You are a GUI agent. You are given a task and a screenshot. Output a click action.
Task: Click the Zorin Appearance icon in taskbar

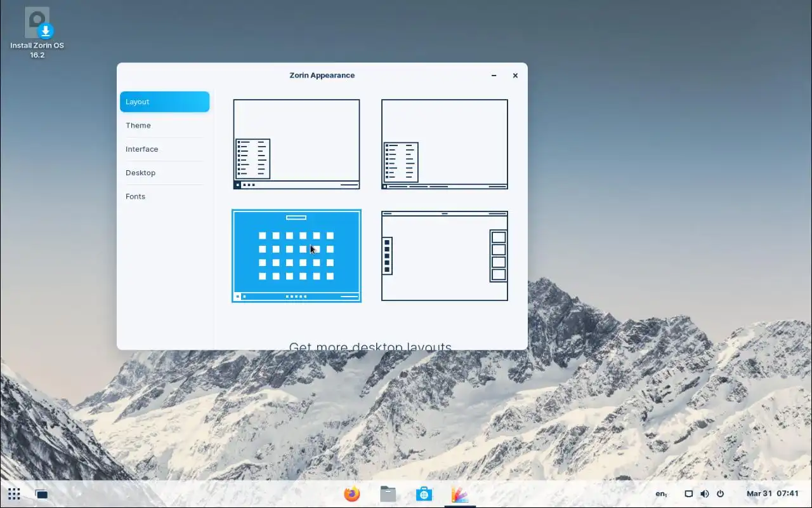pos(460,493)
